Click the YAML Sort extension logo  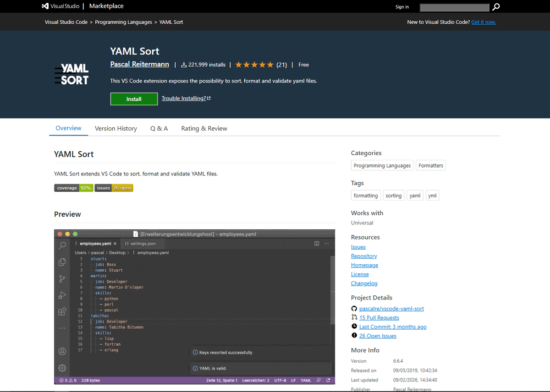71,74
